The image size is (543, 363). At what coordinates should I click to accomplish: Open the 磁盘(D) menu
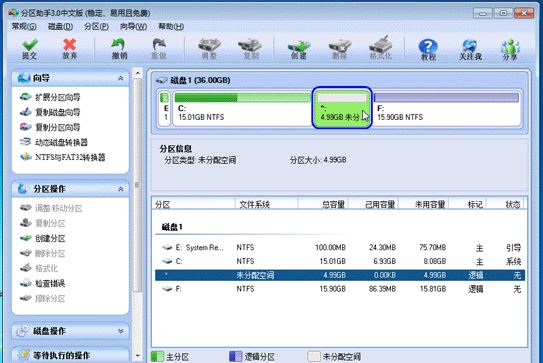pyautogui.click(x=60, y=26)
